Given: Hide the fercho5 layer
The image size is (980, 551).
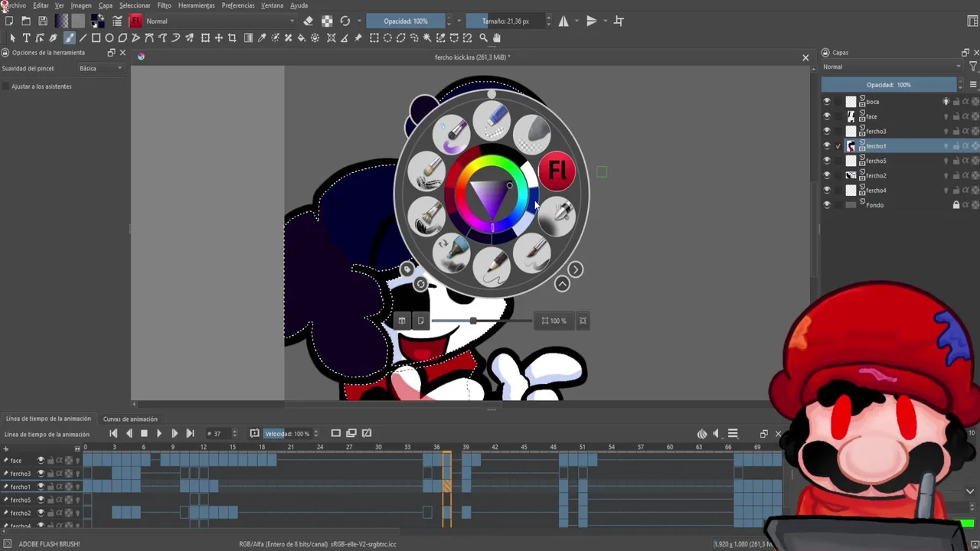Looking at the screenshot, I should point(826,161).
